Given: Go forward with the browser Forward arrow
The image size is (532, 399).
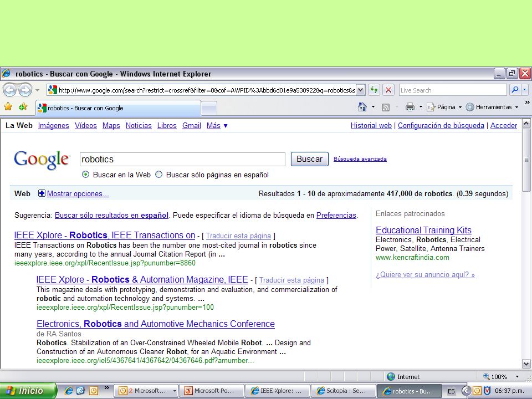Looking at the screenshot, I should click(x=25, y=90).
